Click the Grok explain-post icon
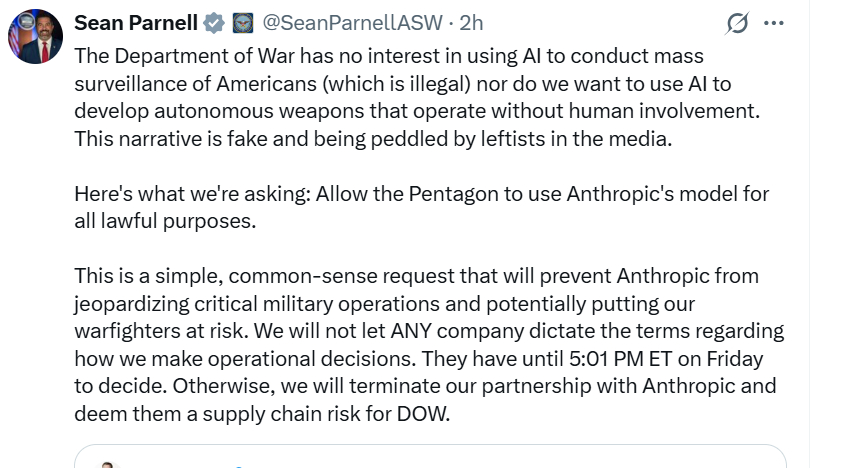Viewport: 842px width, 468px height. pyautogui.click(x=738, y=24)
